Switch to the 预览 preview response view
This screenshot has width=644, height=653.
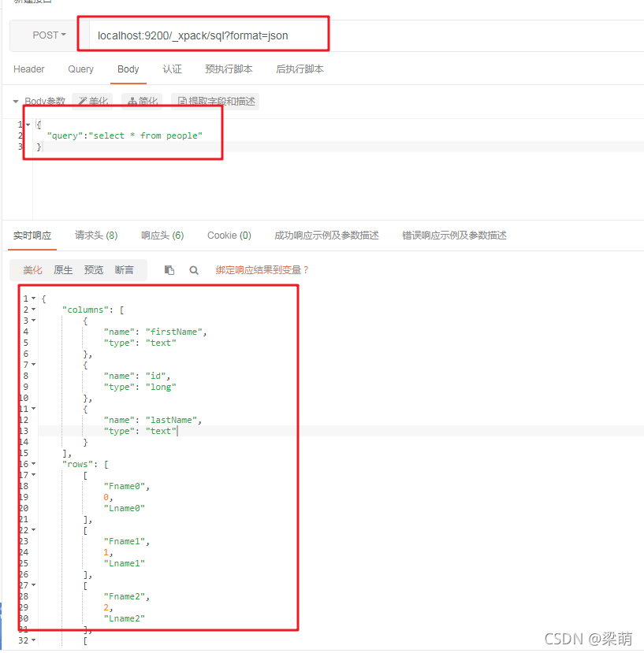click(x=93, y=269)
